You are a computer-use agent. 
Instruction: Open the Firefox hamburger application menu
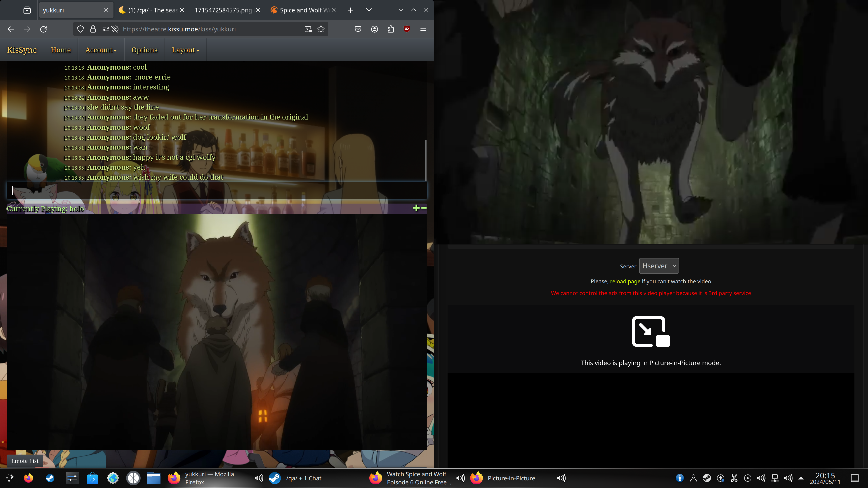pyautogui.click(x=423, y=29)
